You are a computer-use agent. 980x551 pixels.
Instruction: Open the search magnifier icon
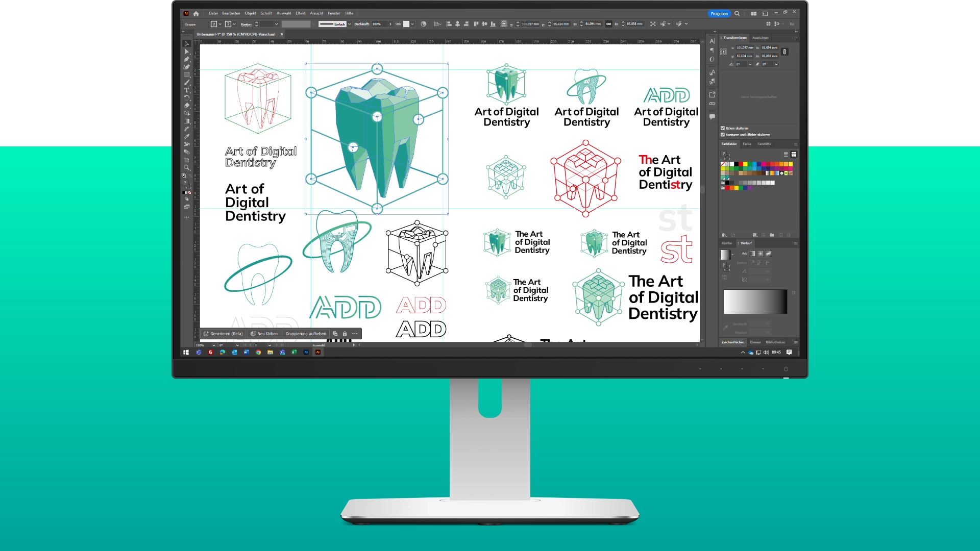click(737, 14)
